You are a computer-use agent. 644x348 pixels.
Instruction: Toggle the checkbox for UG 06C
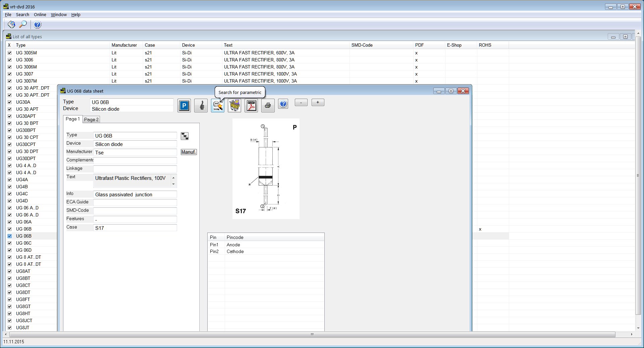9,243
